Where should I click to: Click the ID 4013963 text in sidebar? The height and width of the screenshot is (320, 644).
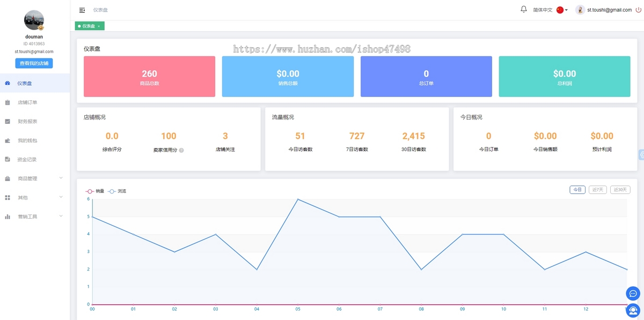point(34,44)
